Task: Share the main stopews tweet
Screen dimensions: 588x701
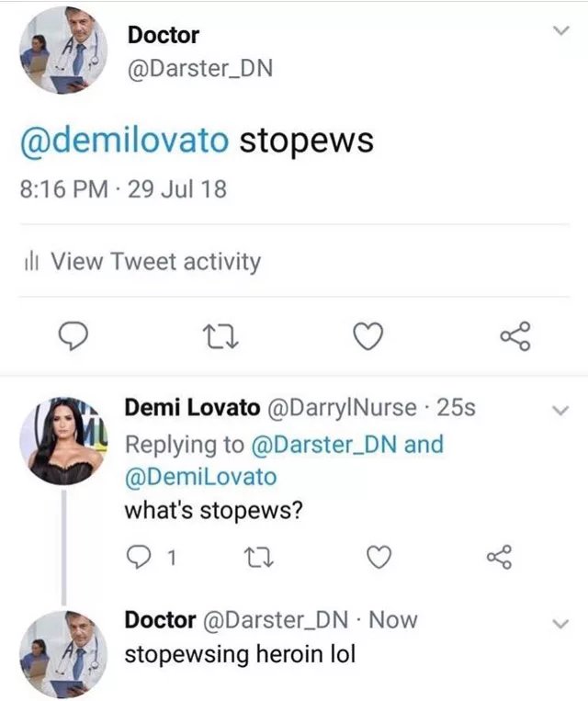Action: (515, 335)
